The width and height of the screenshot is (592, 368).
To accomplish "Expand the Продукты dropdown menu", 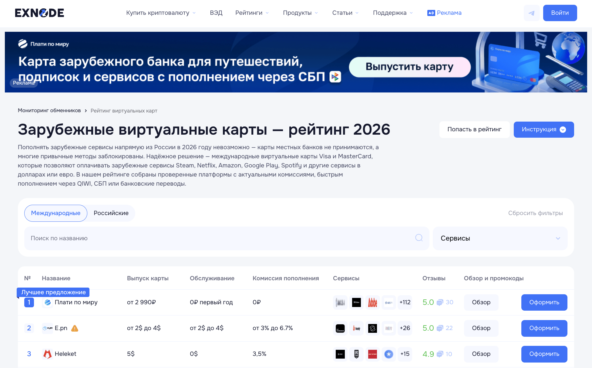I will (x=301, y=13).
